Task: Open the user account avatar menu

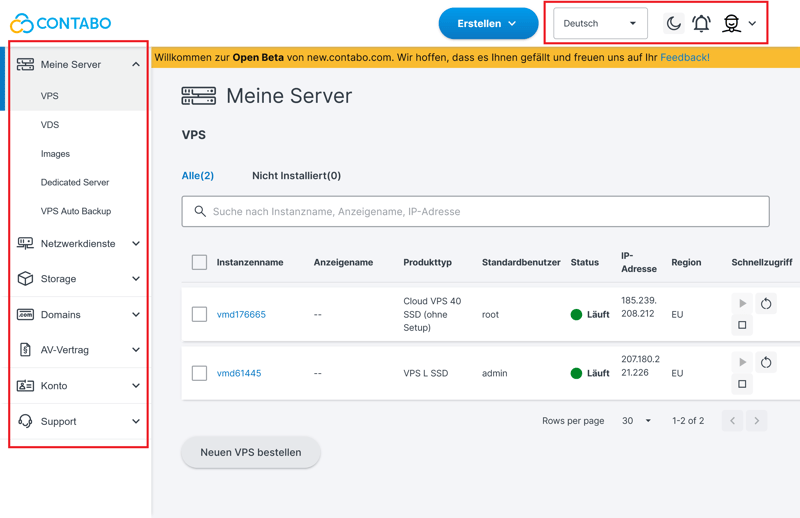Action: coord(738,23)
